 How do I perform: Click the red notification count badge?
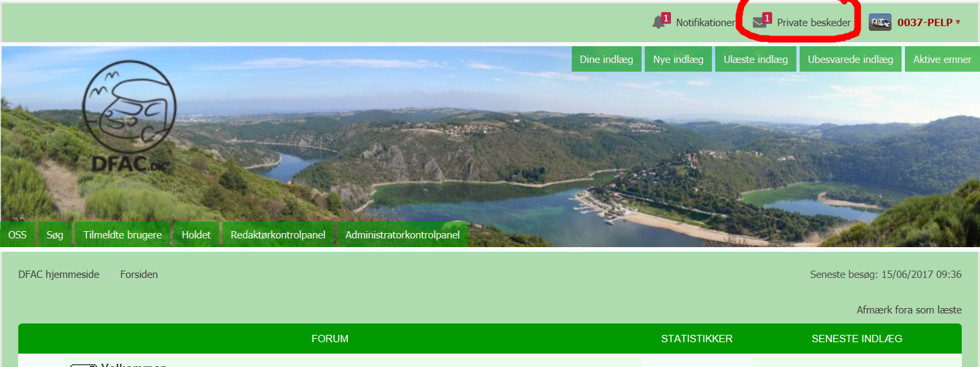(x=666, y=17)
